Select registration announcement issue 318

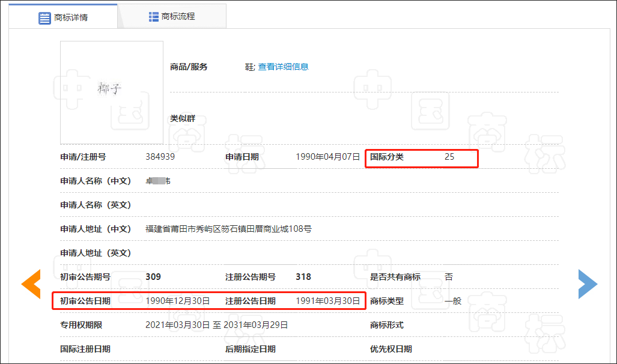(x=303, y=277)
